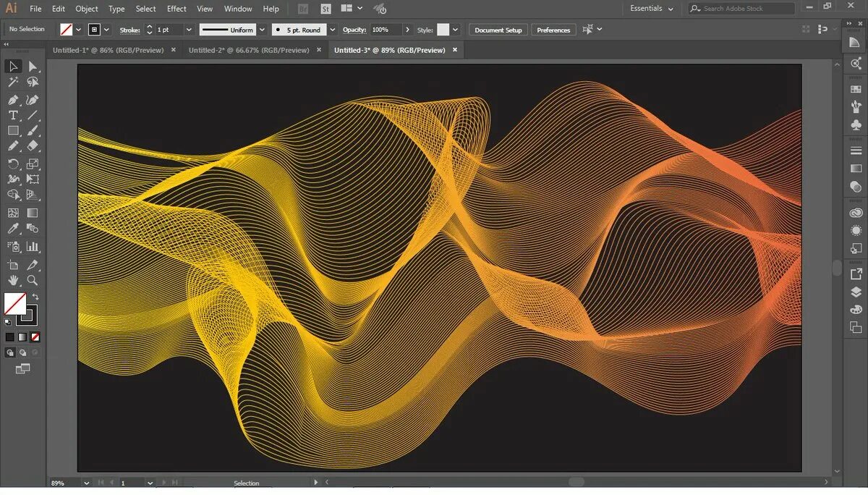The height and width of the screenshot is (495, 868).
Task: Enable Draw Behind mode
Action: 22,352
